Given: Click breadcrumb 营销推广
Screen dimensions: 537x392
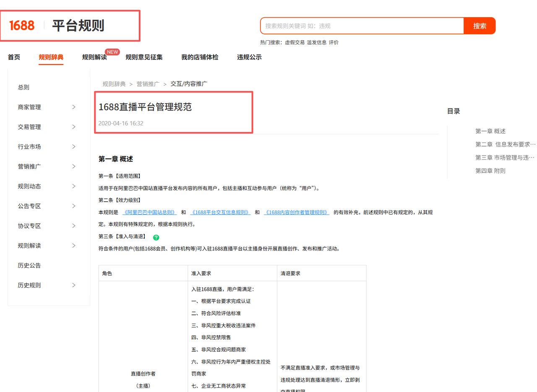Looking at the screenshot, I should point(148,84).
